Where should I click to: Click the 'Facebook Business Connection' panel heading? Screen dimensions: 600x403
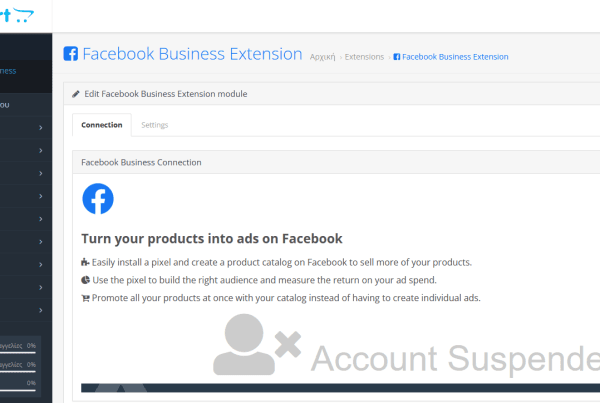click(x=140, y=162)
